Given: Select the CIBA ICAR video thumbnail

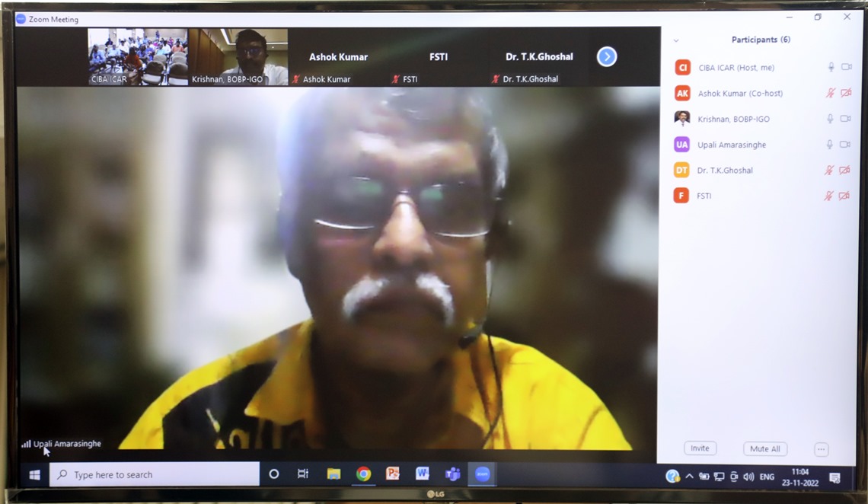Looking at the screenshot, I should 138,56.
